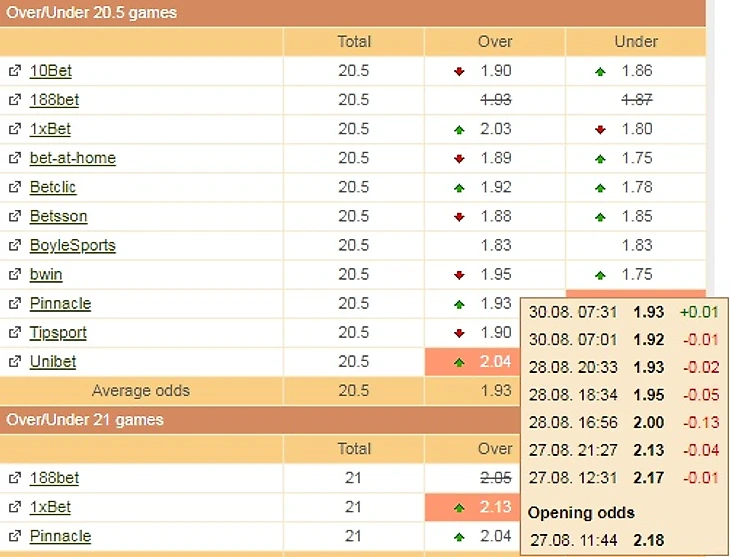Click Average odds Over value 1.93
This screenshot has height=557, width=730.
496,390
